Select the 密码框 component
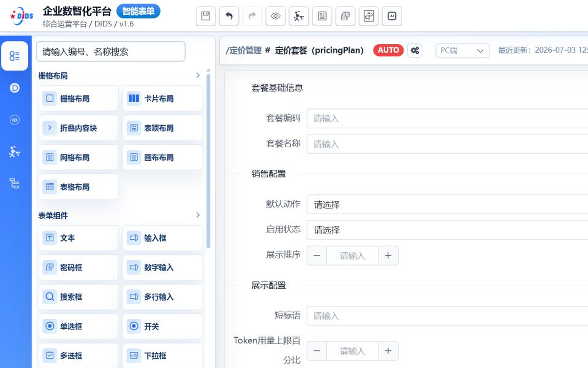Image resolution: width=588 pixels, height=368 pixels. point(78,267)
